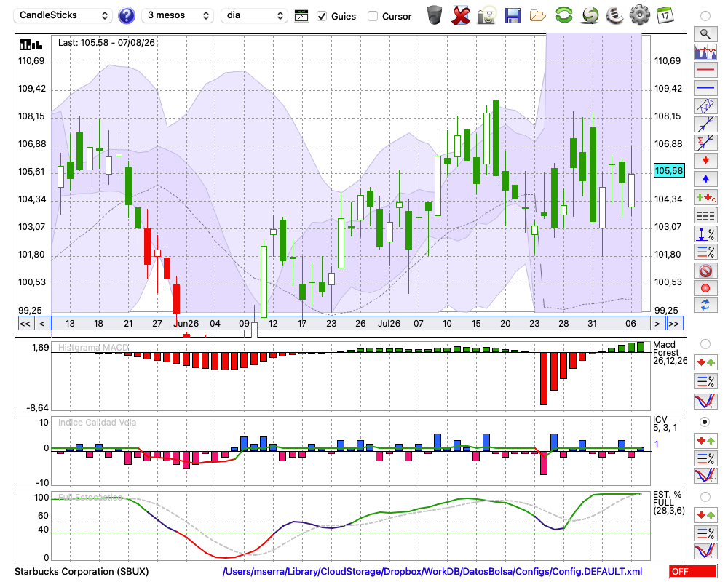
Task: Click the Stochastic panel oscillator curve icon
Action: pyautogui.click(x=705, y=551)
